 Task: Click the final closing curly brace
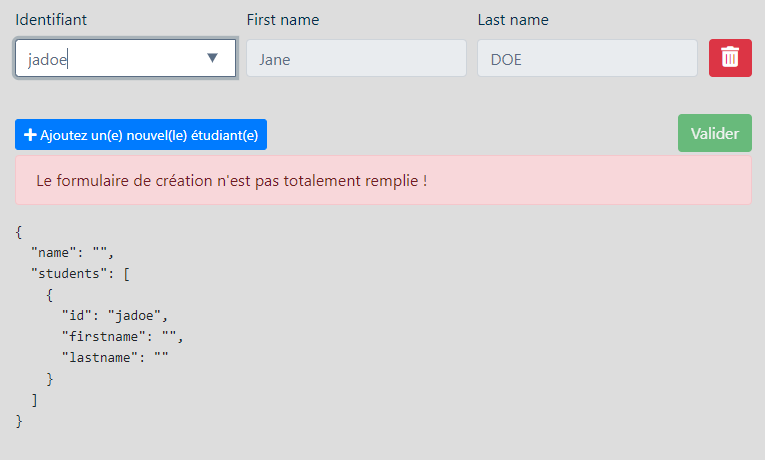[18, 421]
